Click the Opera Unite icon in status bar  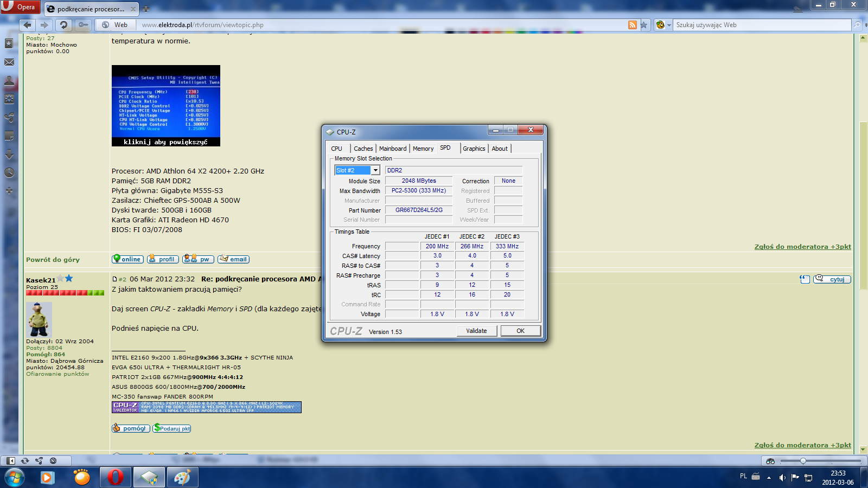click(39, 461)
